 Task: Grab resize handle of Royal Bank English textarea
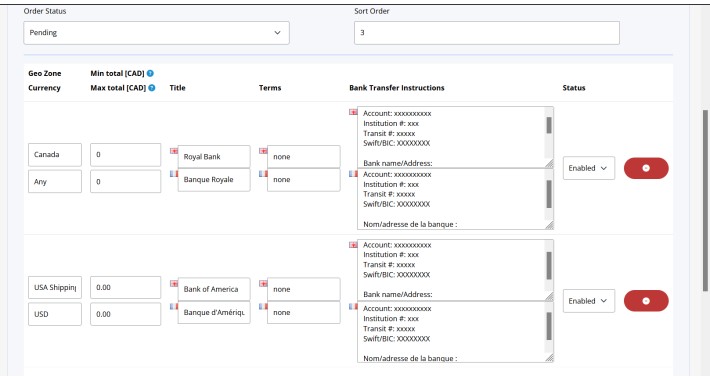549,164
